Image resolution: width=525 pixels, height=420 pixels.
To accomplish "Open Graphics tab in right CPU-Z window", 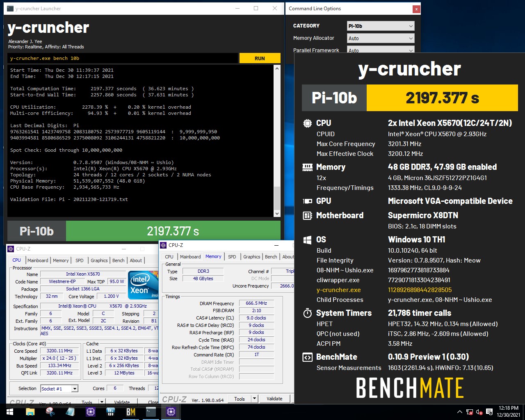I will pos(252,257).
